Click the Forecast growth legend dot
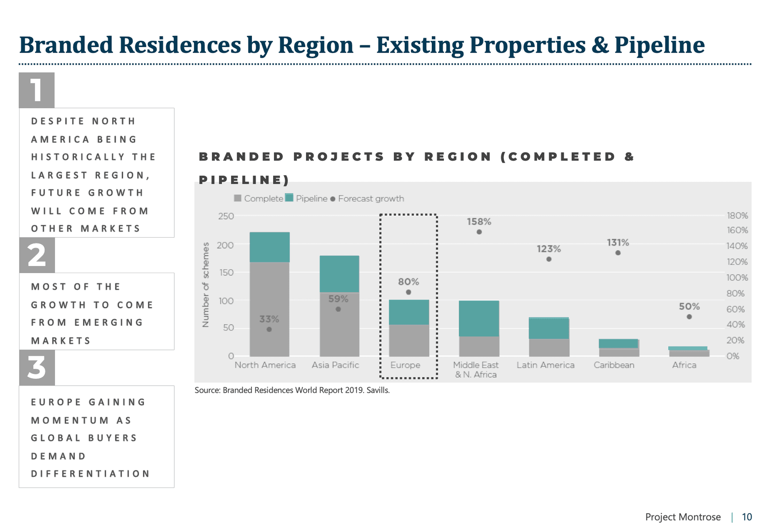Screen dimensions: 772x532 pos(333,199)
